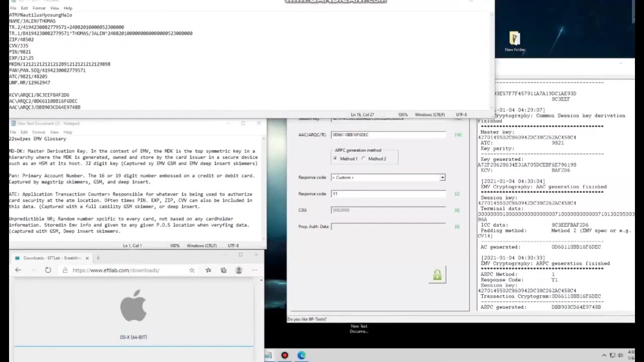
Task: Click log line "AAC generation finished"
Action: (544, 187)
